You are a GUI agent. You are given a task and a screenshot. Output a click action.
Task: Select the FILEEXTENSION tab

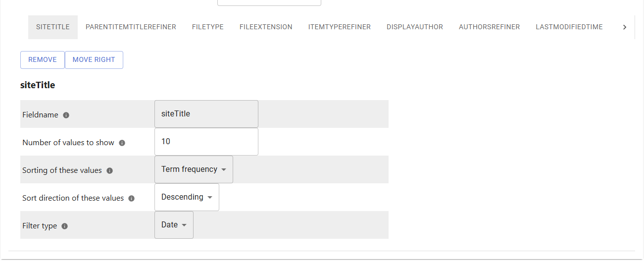[266, 27]
